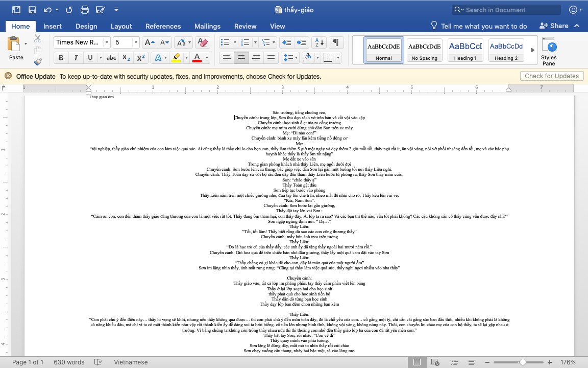Decrease the paragraph indent

286,42
